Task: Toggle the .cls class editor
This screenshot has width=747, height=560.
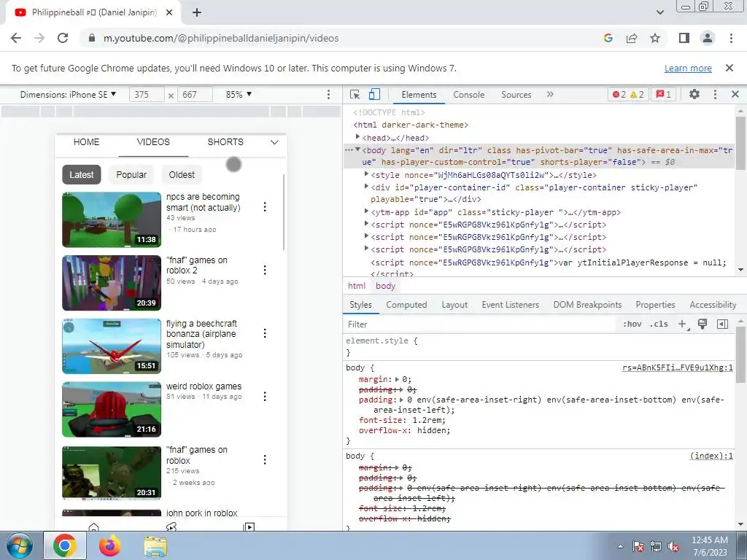Action: pos(659,324)
